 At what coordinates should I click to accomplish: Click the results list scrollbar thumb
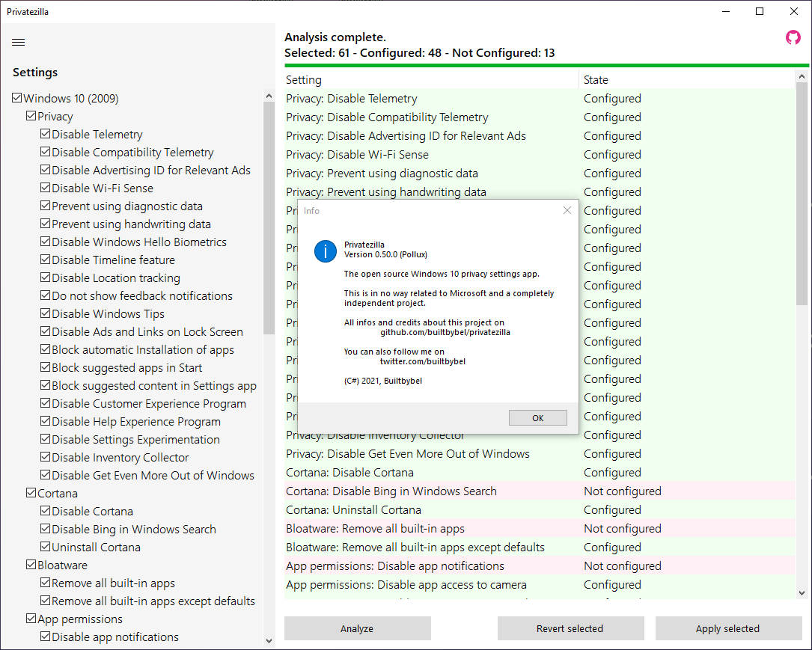click(x=802, y=194)
